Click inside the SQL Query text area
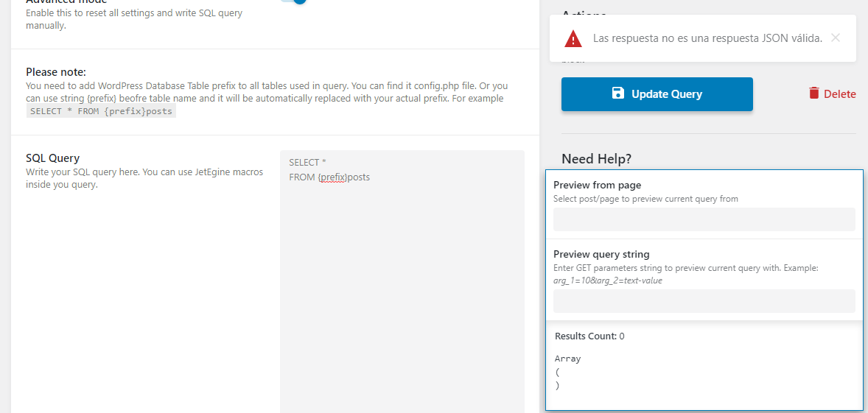Image resolution: width=868 pixels, height=413 pixels. coord(402,281)
